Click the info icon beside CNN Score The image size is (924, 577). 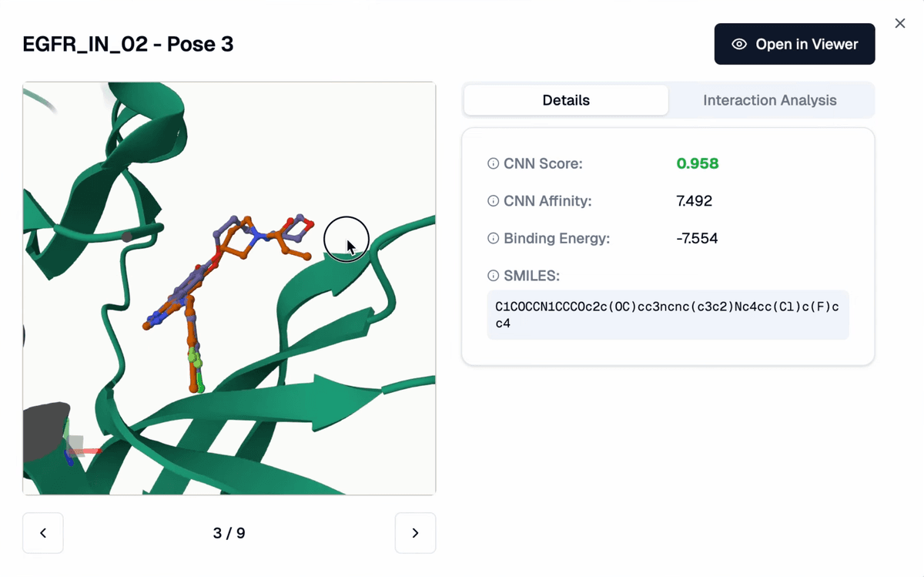click(492, 163)
